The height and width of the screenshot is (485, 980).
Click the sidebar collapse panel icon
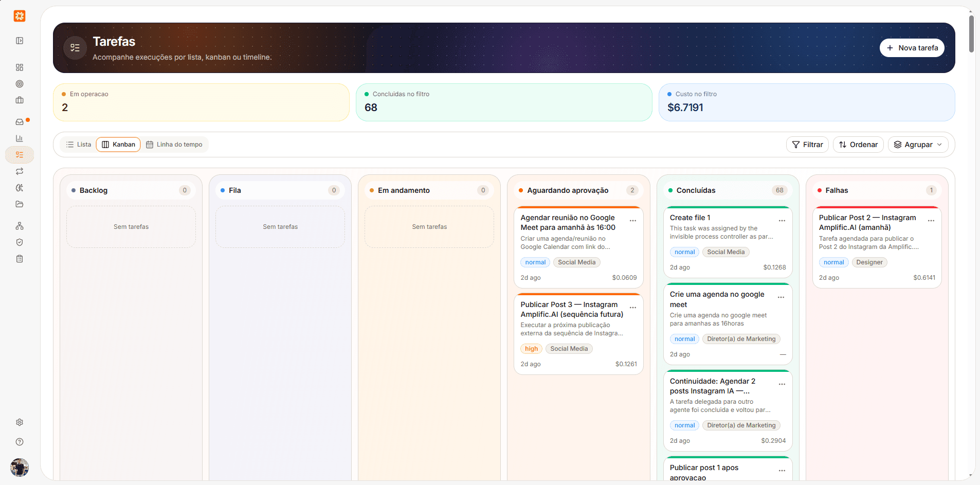[20, 41]
